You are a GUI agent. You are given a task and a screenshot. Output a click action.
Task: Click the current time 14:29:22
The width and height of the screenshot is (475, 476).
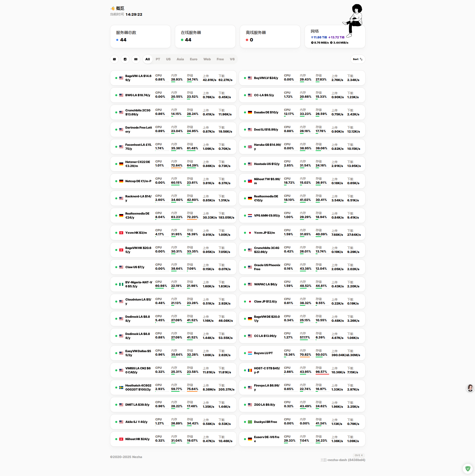[x=134, y=14]
